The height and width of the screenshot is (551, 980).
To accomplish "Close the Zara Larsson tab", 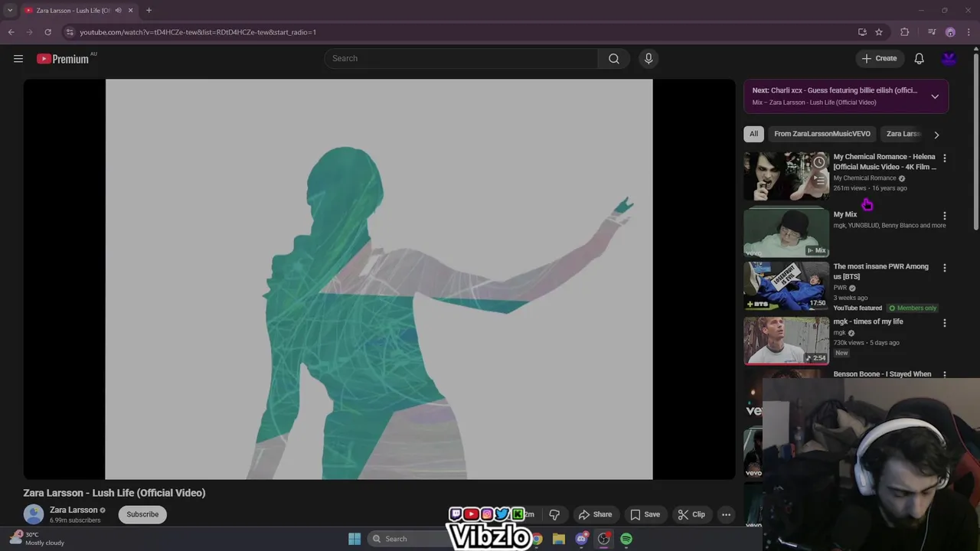I will 131,11.
